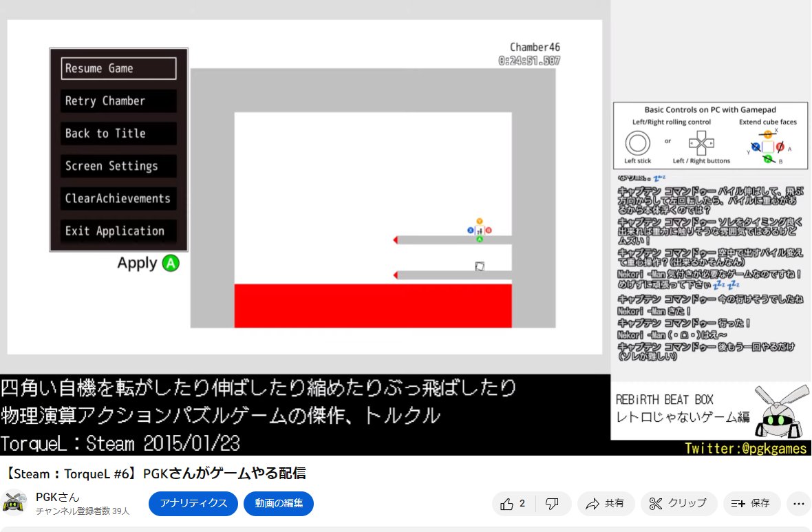
Task: Click the 動画の編集 button
Action: pos(279,504)
